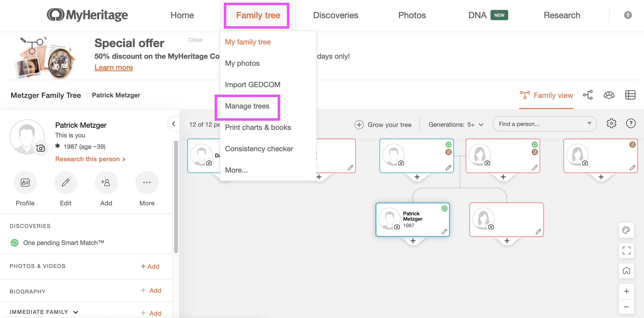Click Research this person
Viewport: 644px width, 318px height.
(90, 159)
